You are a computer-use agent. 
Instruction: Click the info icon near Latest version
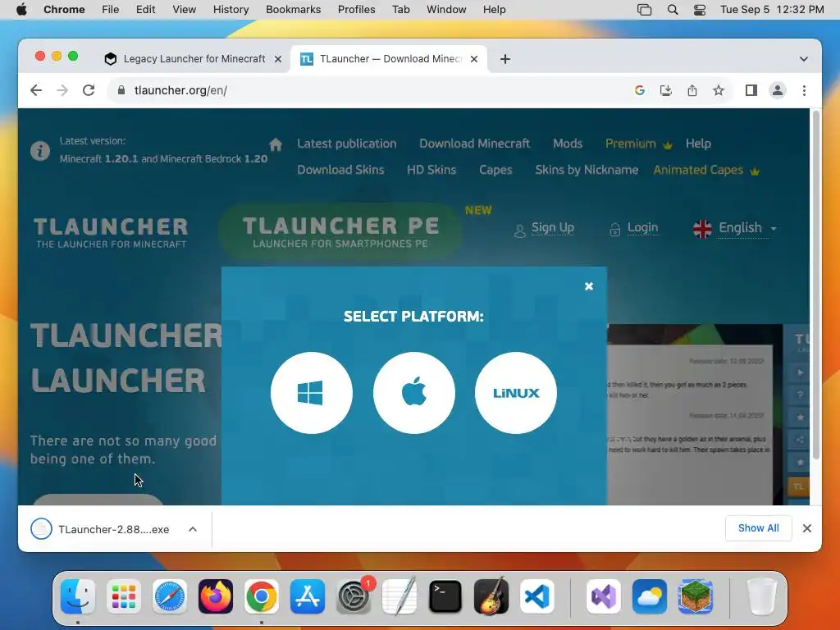[40, 151]
